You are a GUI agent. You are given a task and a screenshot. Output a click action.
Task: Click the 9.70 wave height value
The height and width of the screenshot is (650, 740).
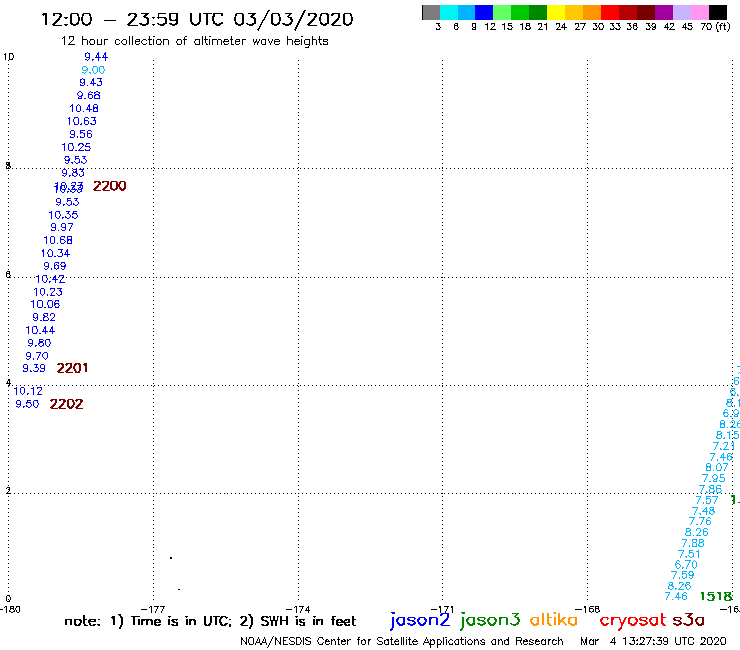[x=37, y=356]
